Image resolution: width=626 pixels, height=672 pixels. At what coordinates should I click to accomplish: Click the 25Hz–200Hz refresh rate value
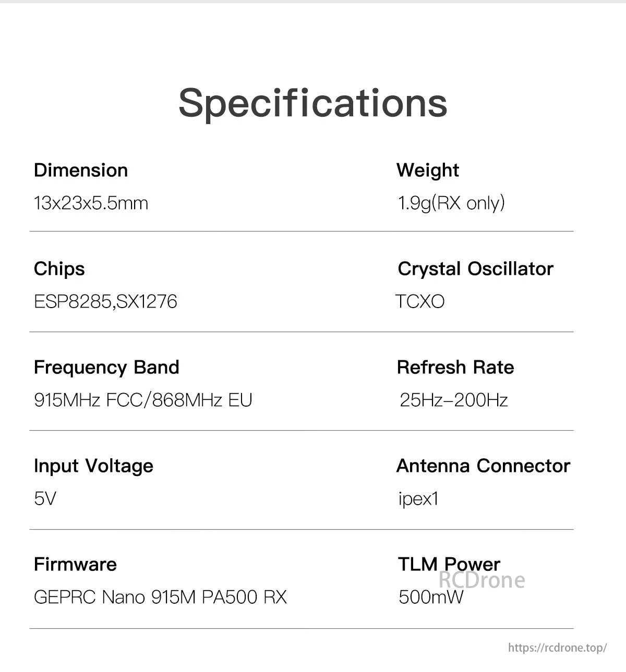[453, 400]
